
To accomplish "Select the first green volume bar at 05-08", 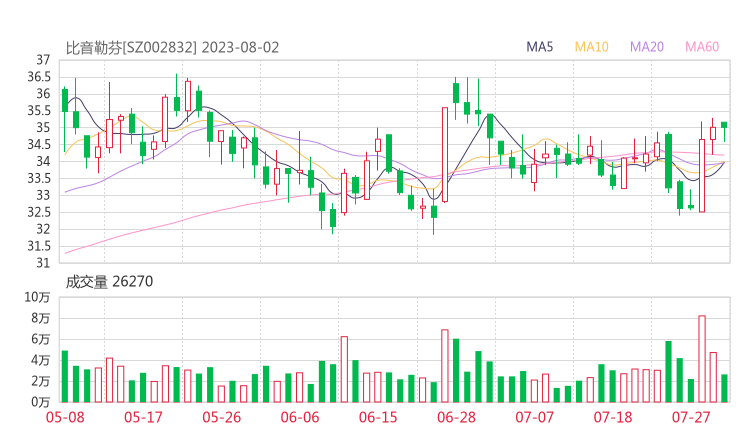I will coord(65,376).
